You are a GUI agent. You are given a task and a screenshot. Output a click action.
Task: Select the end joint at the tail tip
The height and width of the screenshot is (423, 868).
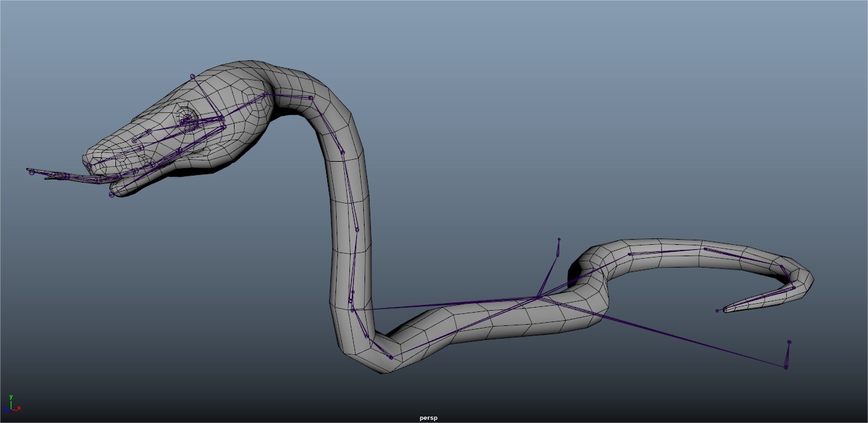718,310
